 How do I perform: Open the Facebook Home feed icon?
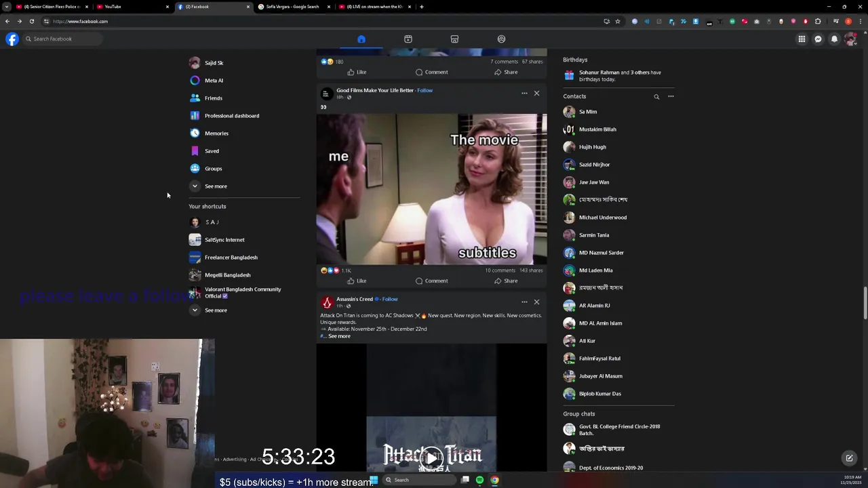coord(361,39)
